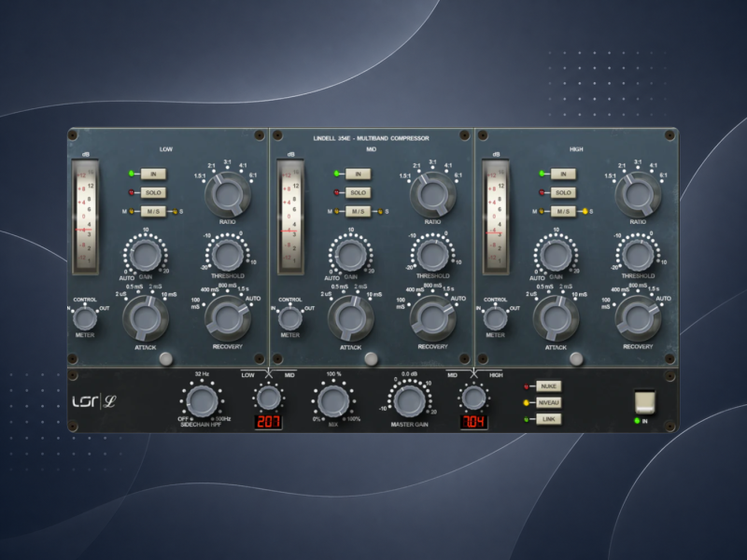Click the HIGH band METER control knob

coord(496,318)
